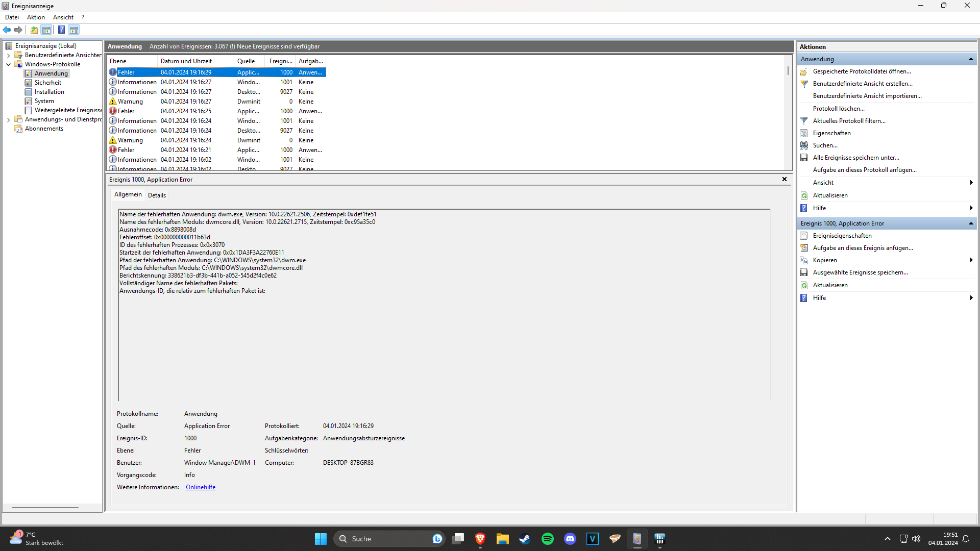Click the filter icon for Aktuelles Protokoll filtern
This screenshot has width=980, height=551.
[804, 121]
